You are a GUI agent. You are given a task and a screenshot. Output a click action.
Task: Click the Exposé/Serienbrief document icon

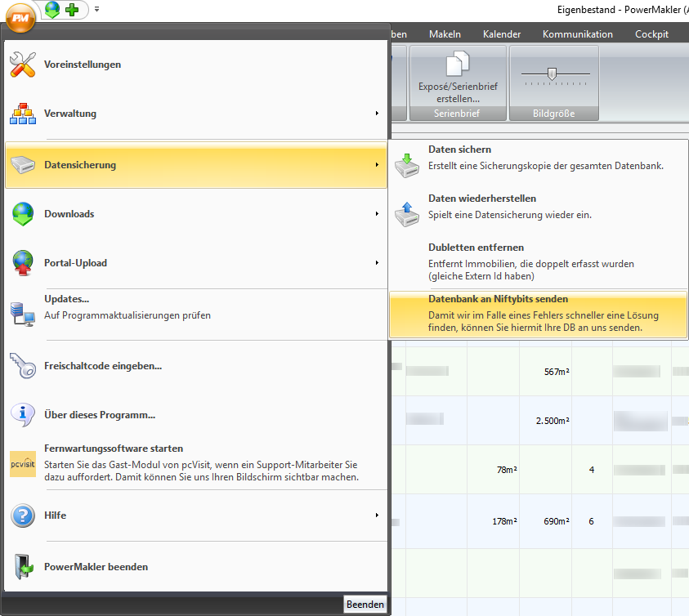coord(458,64)
